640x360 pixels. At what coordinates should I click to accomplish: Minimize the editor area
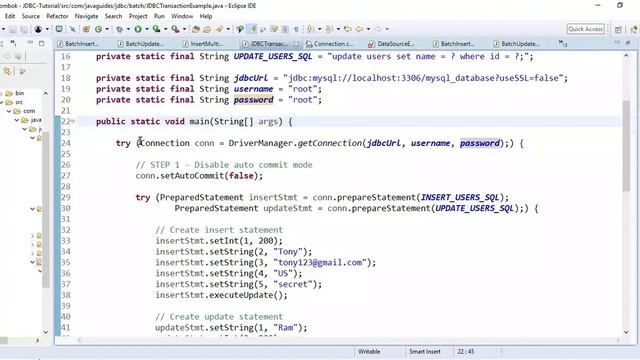617,42
